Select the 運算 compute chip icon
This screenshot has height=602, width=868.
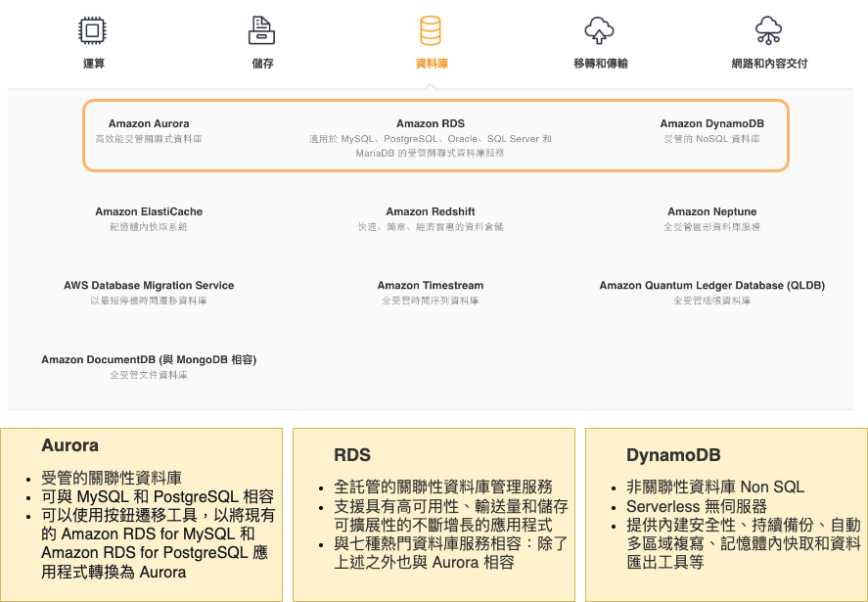click(93, 30)
